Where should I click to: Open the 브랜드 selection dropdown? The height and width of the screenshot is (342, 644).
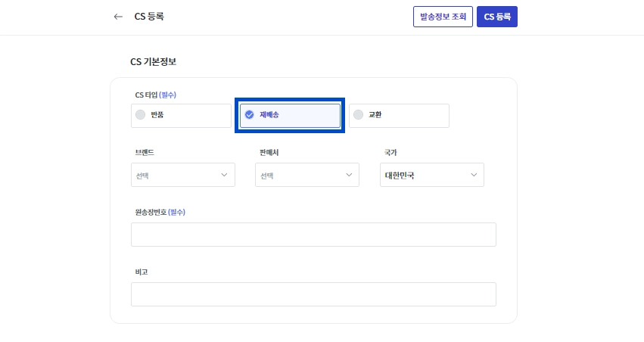(x=182, y=175)
